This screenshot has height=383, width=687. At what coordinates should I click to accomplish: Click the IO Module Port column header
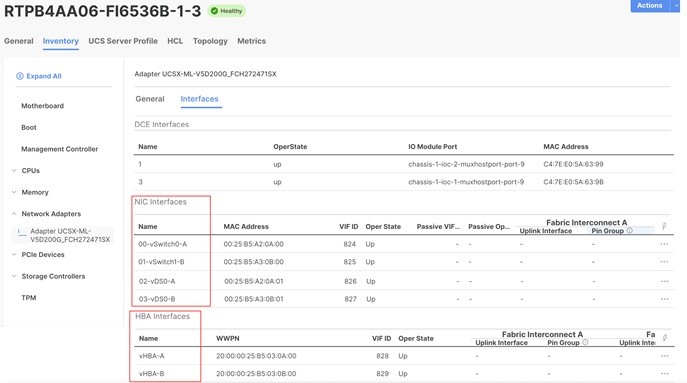click(x=433, y=147)
